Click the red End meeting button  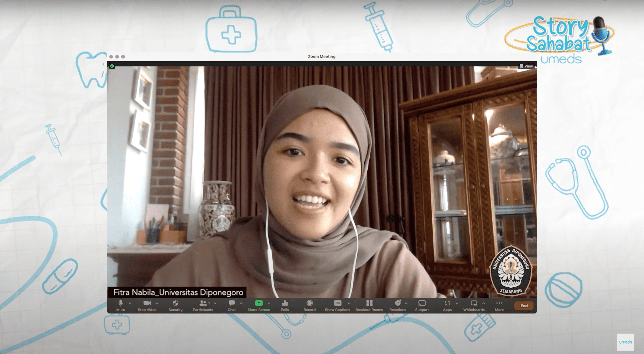[524, 306]
